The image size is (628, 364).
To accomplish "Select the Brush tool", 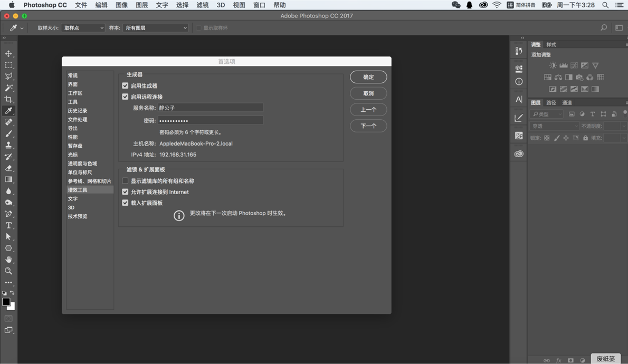I will (x=8, y=134).
